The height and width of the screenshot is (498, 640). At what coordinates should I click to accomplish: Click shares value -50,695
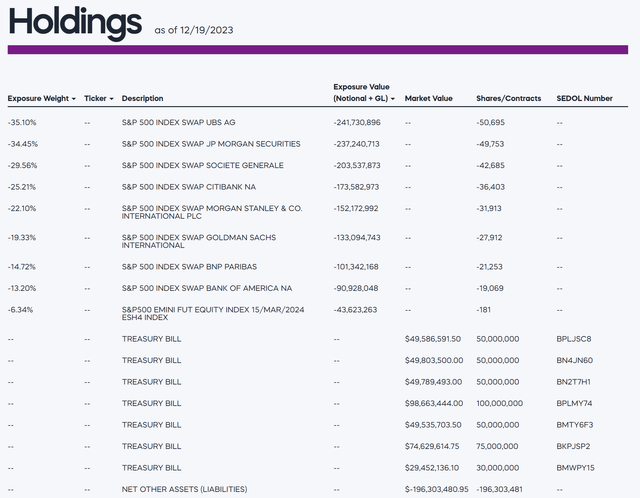coord(491,122)
